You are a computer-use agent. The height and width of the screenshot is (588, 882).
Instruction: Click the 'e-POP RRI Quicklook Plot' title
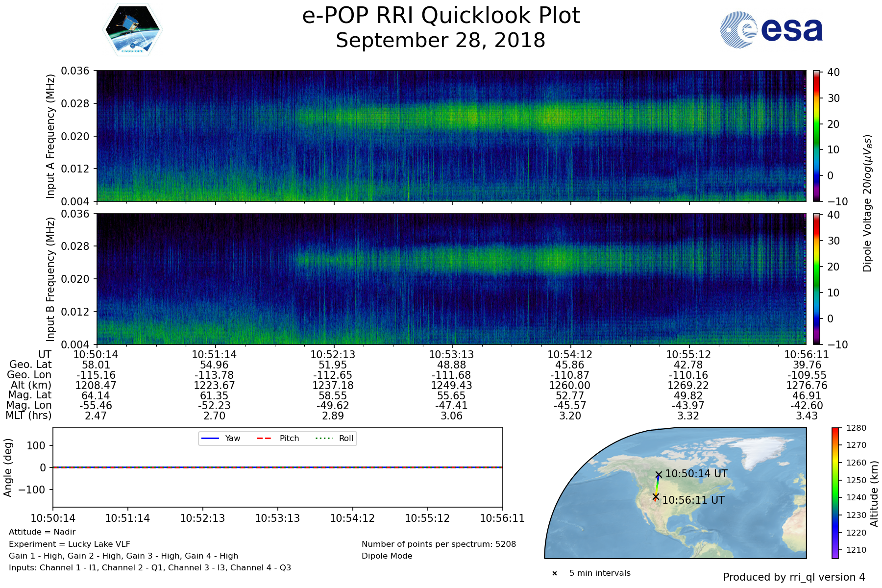(x=441, y=16)
